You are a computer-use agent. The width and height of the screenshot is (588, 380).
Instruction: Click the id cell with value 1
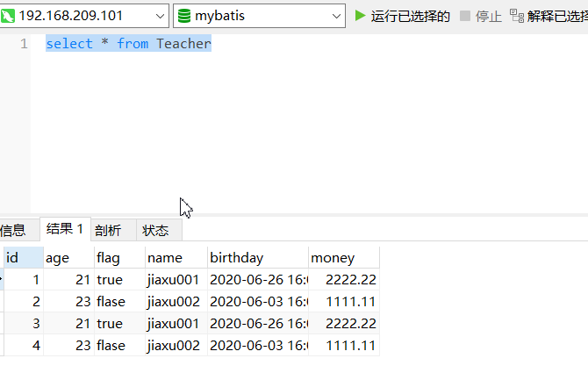[24, 279]
